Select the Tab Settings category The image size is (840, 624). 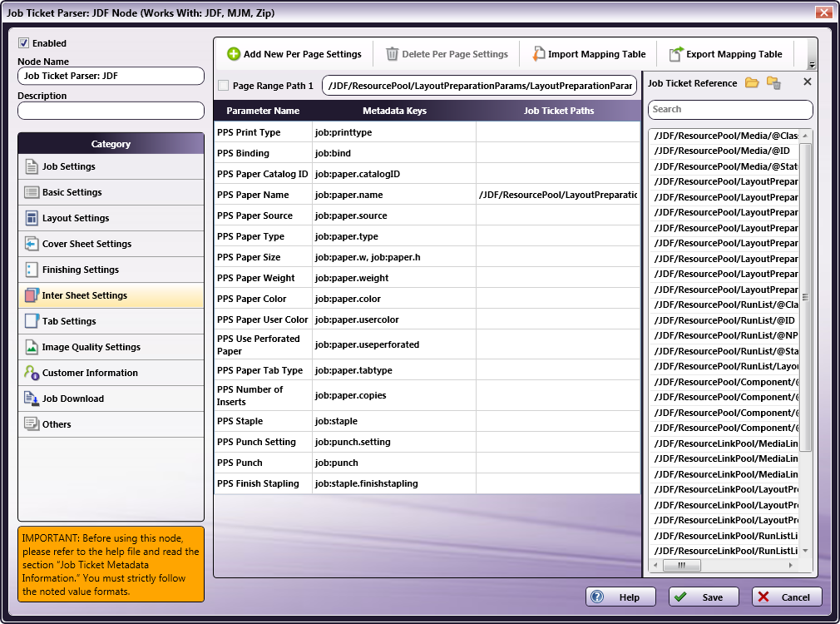pos(111,321)
